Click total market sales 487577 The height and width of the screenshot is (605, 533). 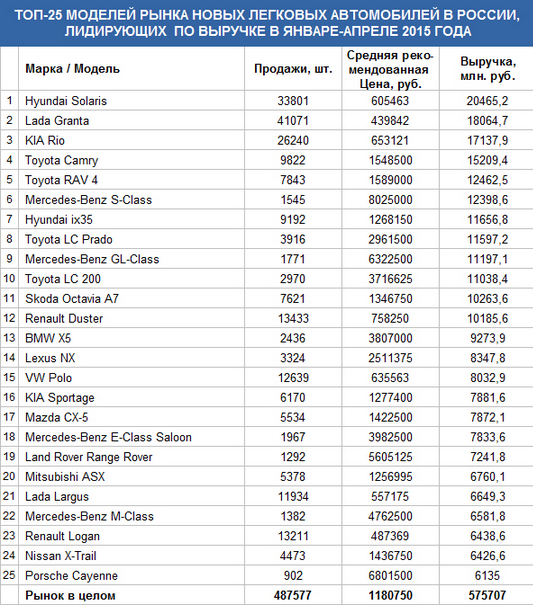[293, 595]
